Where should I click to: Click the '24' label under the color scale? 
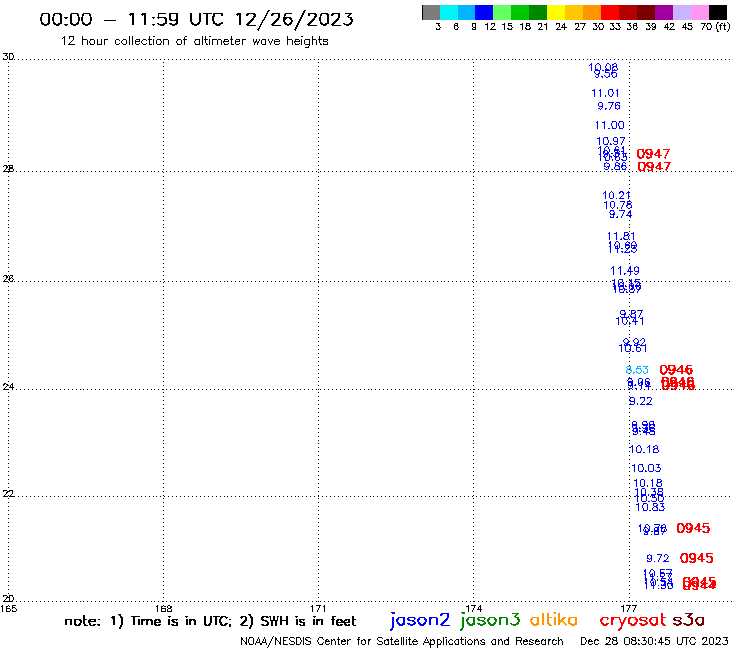coord(561,27)
